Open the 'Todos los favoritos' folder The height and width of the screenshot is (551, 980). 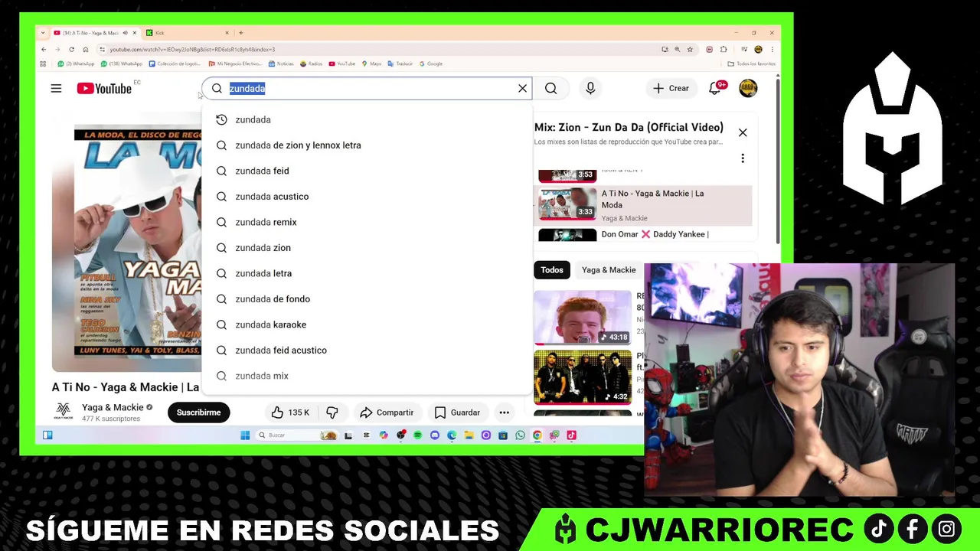click(751, 64)
